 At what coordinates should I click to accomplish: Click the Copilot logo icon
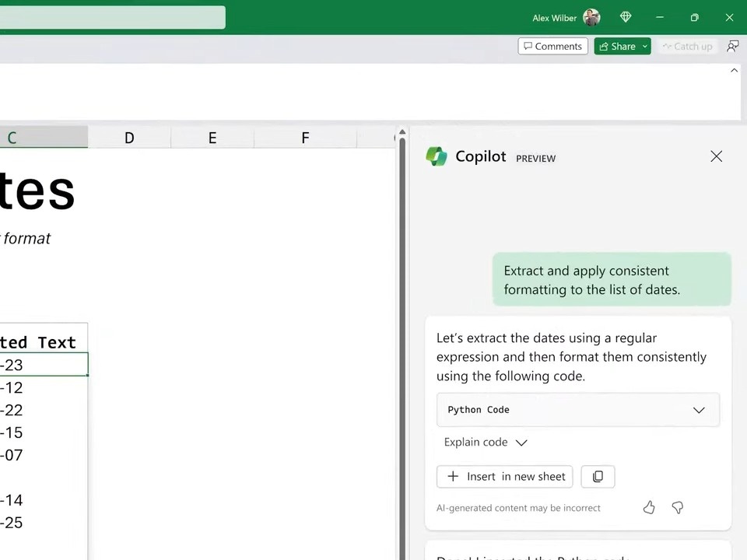click(x=437, y=156)
